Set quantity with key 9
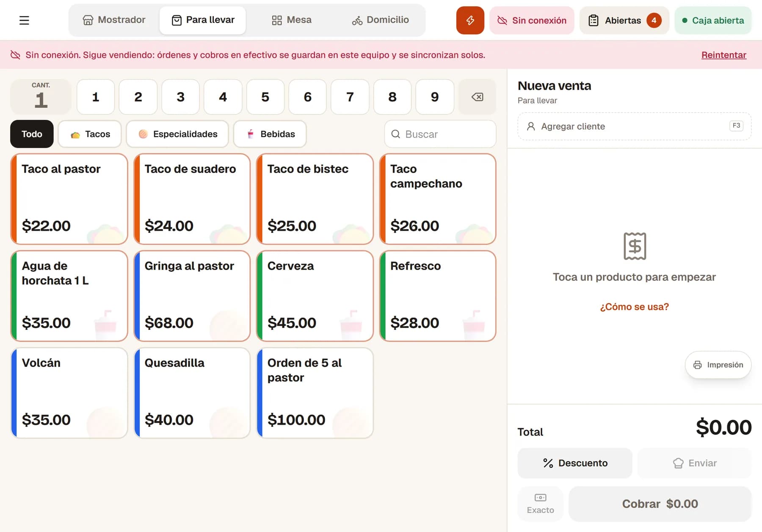 point(435,97)
